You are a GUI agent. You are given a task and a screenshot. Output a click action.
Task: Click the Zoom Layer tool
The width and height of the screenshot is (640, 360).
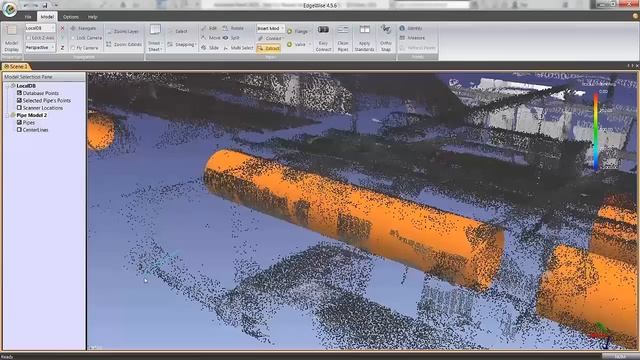123,31
